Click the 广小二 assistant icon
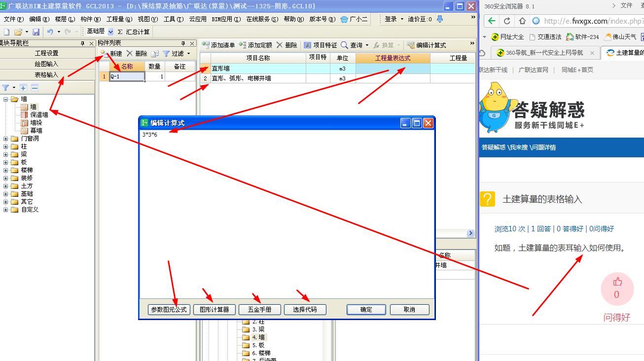This screenshot has width=644, height=361. (344, 19)
